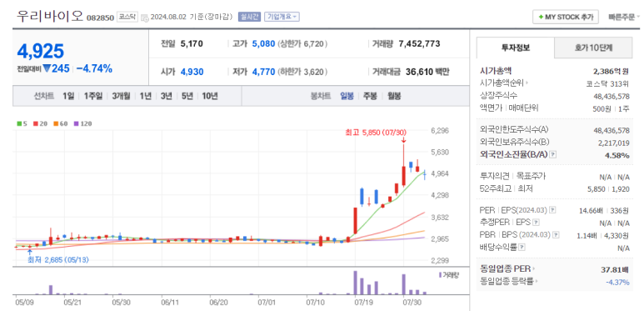
Task: Click the blue 최저 2,685 arrow marker
Action: click(29, 253)
